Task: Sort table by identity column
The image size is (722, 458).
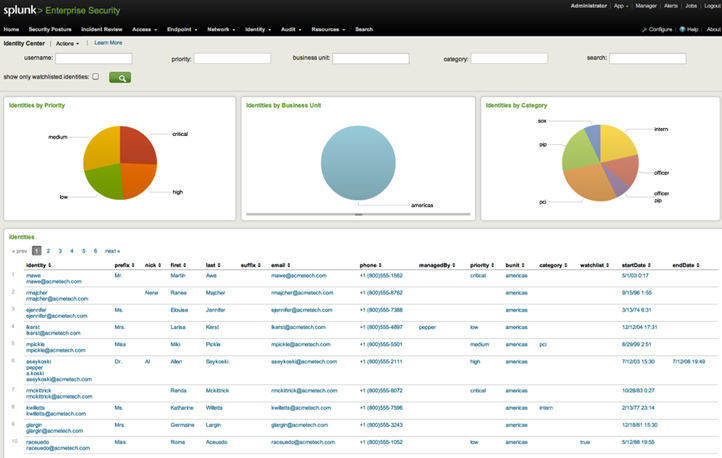Action: click(x=38, y=265)
